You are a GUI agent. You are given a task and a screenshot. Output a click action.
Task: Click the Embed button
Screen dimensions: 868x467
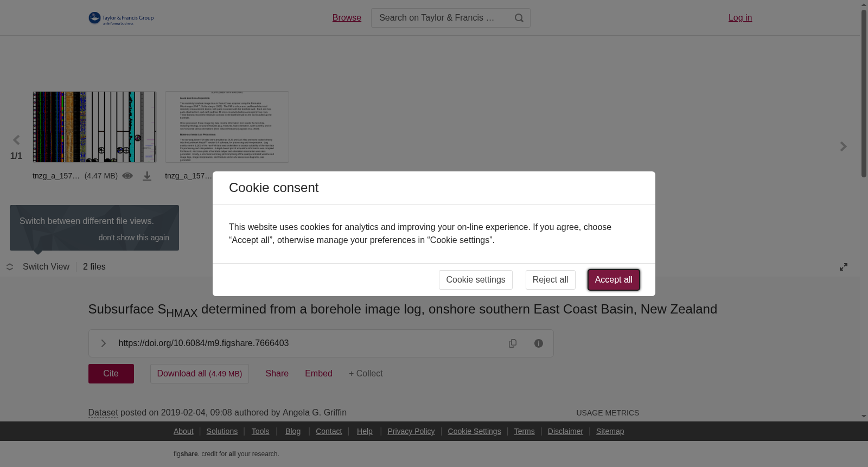point(318,374)
